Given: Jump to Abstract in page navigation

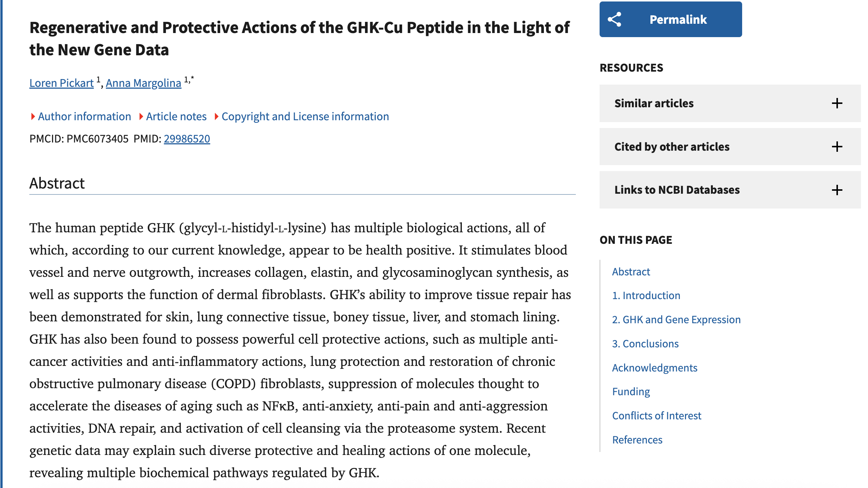Looking at the screenshot, I should pyautogui.click(x=631, y=272).
